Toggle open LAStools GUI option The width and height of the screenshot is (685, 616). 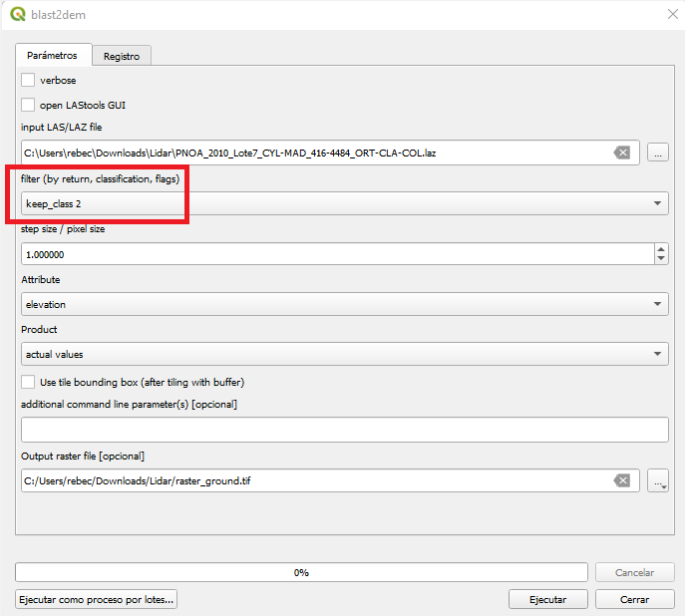point(28,104)
